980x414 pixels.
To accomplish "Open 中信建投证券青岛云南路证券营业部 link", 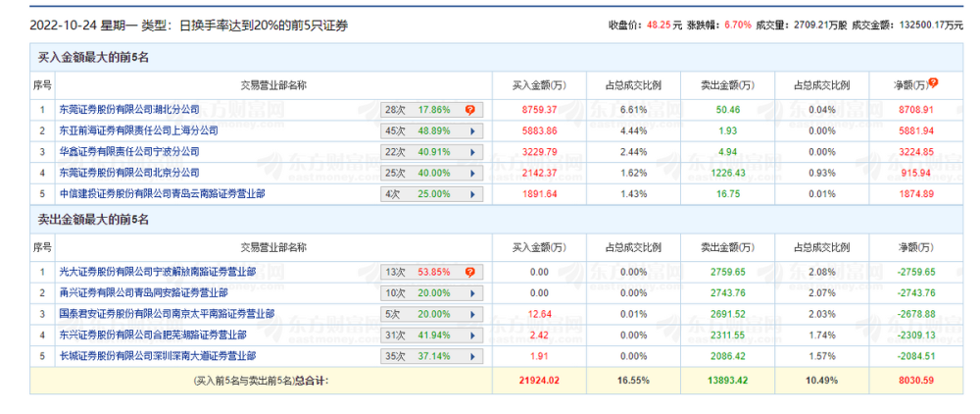I will (x=162, y=194).
